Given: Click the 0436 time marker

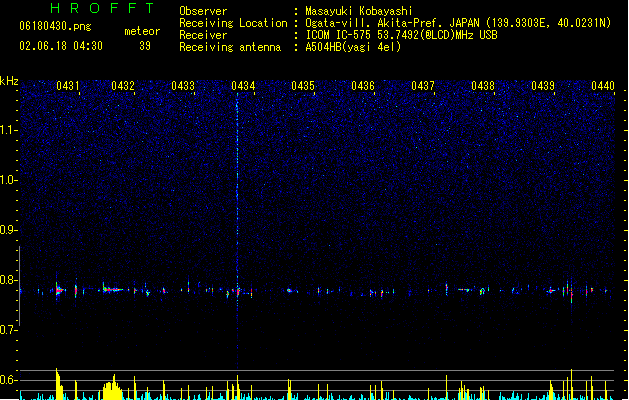Looking at the screenshot, I should (363, 85).
